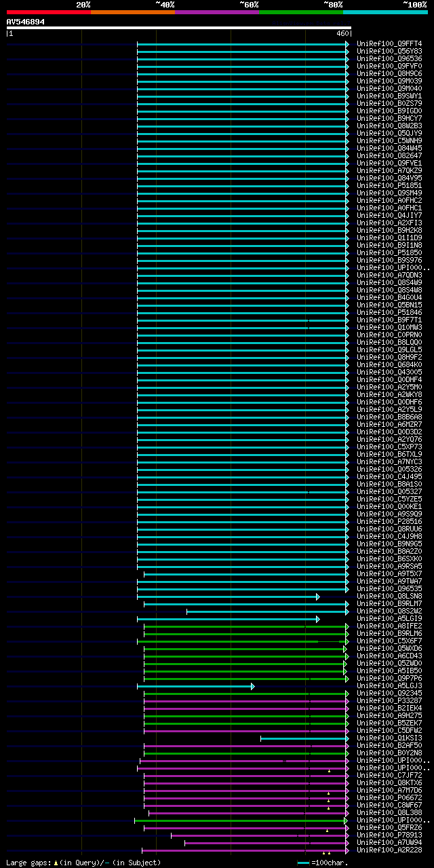This screenshot has width=434, height=868.
Task: Select hit UniRef100_Q1I1D9
Action: (x=389, y=238)
